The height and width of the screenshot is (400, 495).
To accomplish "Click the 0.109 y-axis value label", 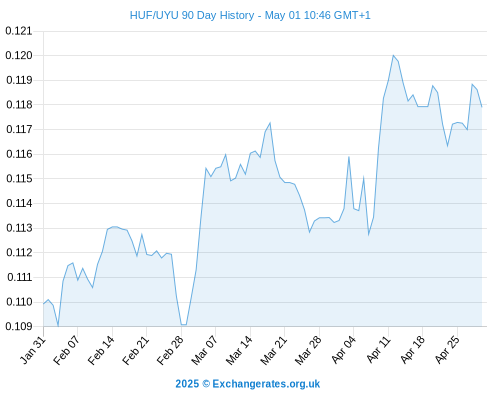I will (x=19, y=326).
